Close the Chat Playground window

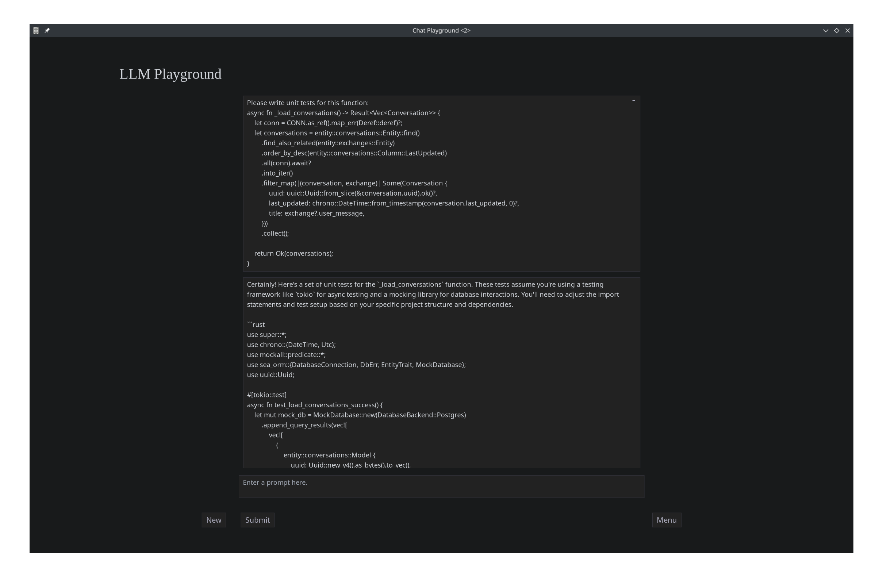(x=847, y=30)
